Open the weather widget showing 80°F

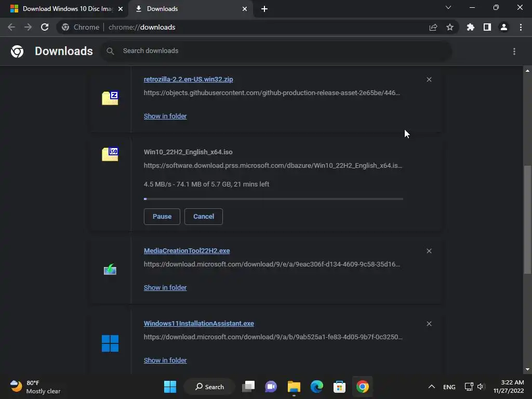pyautogui.click(x=35, y=387)
